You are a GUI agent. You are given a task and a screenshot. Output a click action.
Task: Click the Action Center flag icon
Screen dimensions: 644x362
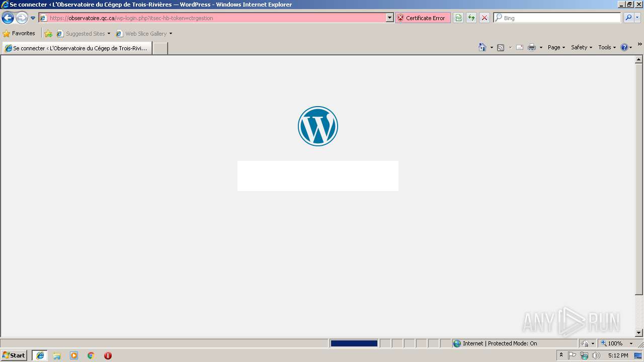click(x=572, y=355)
